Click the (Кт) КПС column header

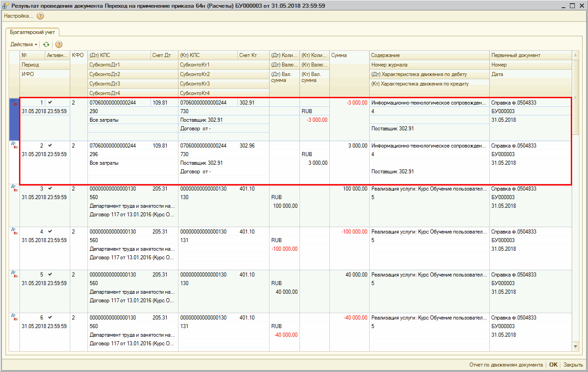(208, 55)
